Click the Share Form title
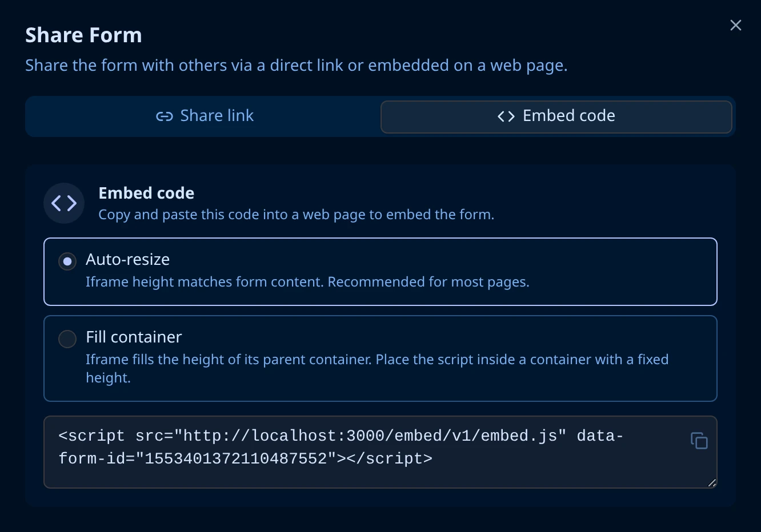The image size is (761, 532). (83, 35)
